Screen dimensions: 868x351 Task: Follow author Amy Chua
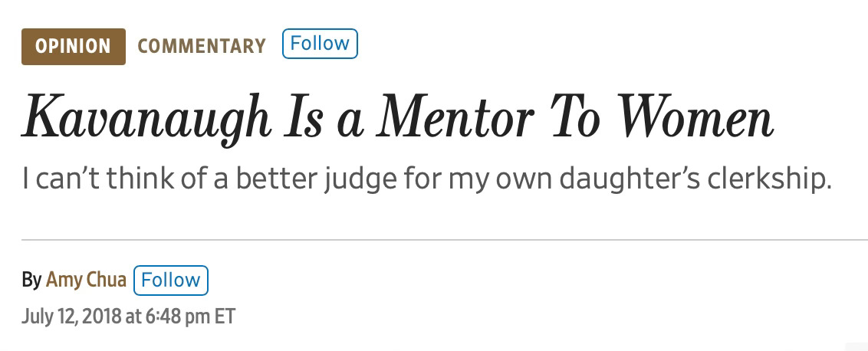pyautogui.click(x=171, y=280)
